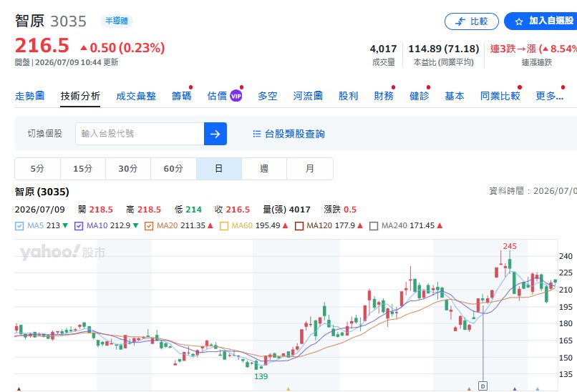Switch to 走勢圖 tab
Image resolution: width=577 pixels, height=392 pixels.
[29, 96]
